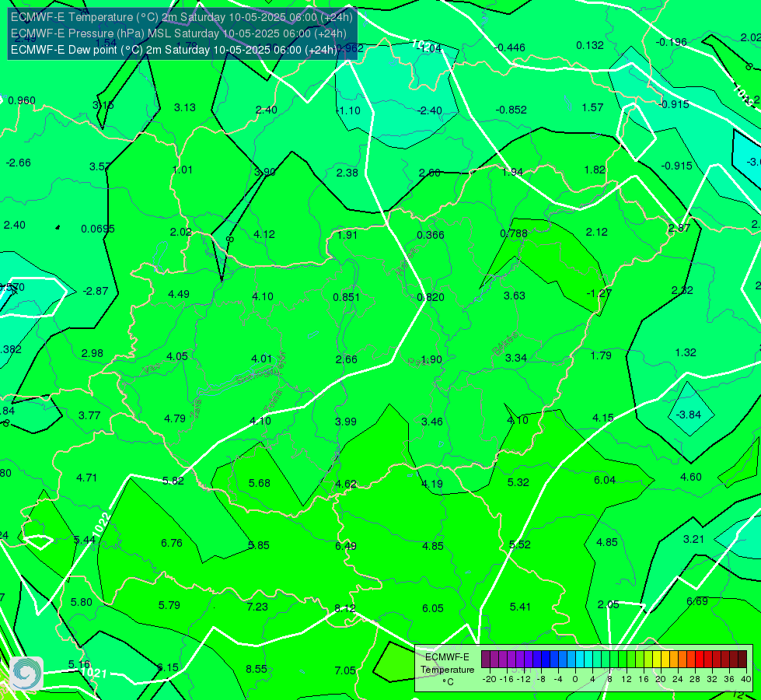
Task: Click the Vas county label
Action: [x=152, y=369]
